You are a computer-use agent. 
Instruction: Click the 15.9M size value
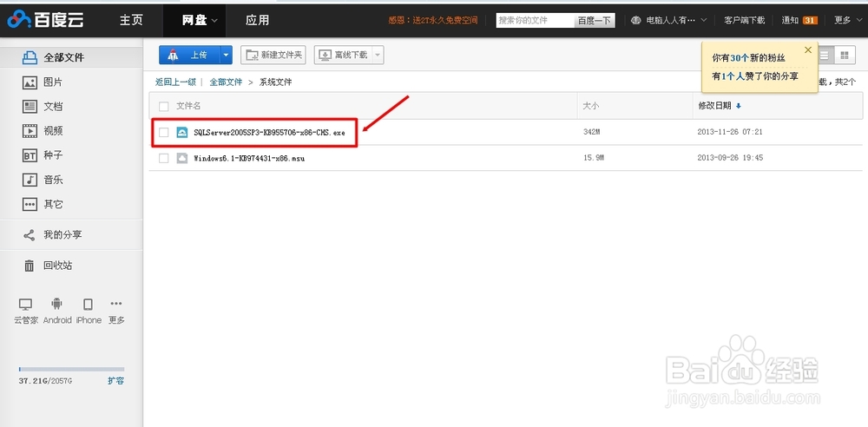pos(594,159)
